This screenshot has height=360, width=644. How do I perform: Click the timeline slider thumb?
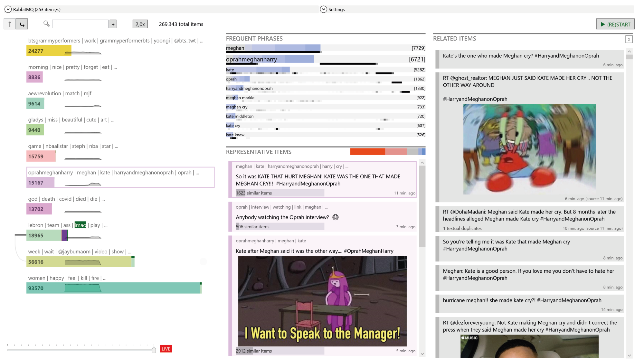click(x=154, y=350)
